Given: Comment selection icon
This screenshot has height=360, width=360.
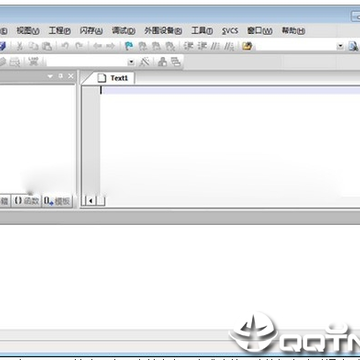Looking at the screenshot, I should click(x=216, y=46).
